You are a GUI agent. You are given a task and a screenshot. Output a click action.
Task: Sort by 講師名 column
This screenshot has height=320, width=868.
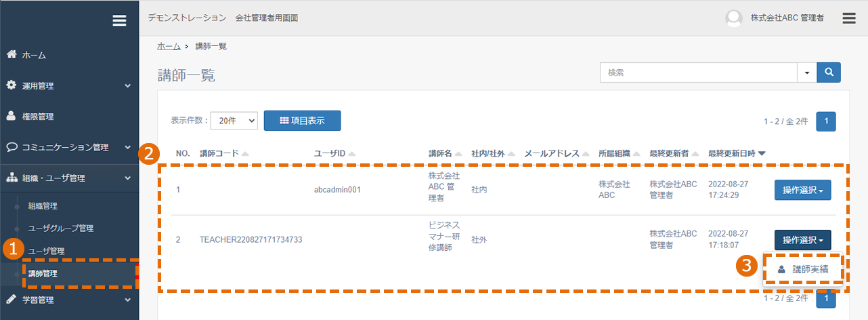click(445, 154)
